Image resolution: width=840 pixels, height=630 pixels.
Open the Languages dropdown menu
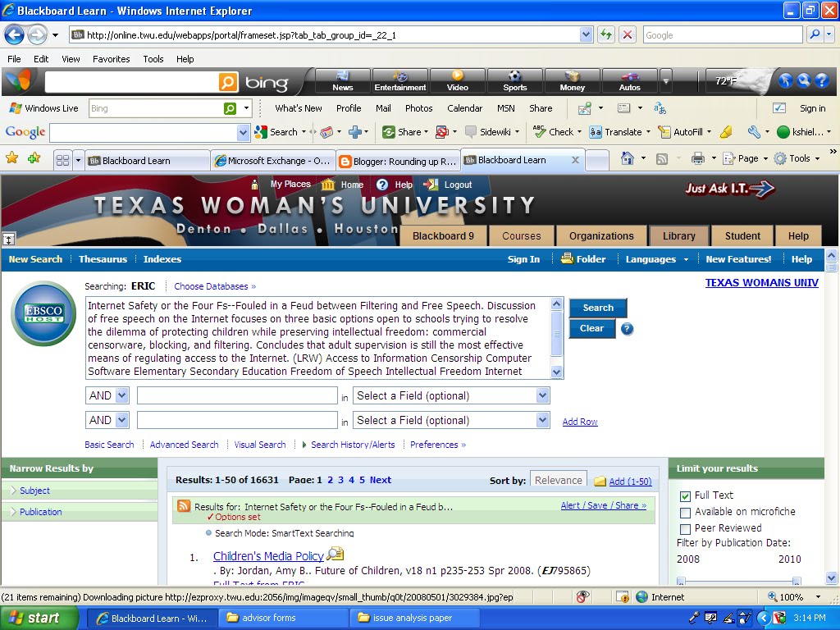point(657,259)
